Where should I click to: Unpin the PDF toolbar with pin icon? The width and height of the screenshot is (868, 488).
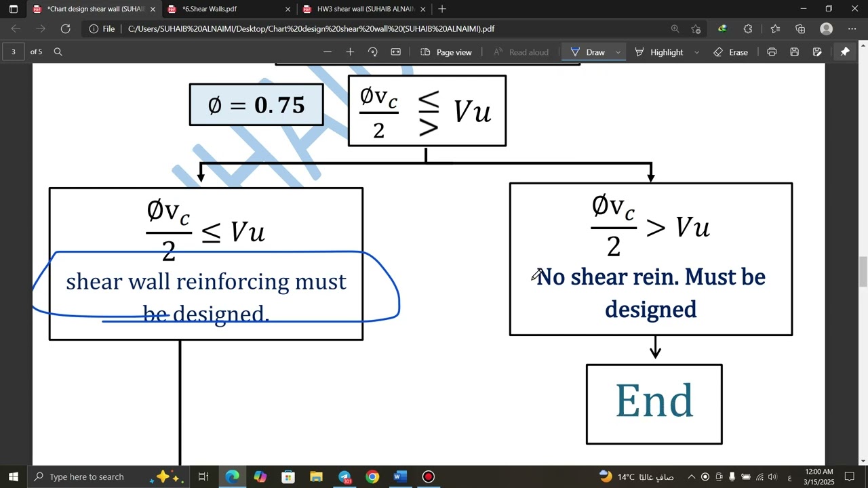(x=845, y=52)
